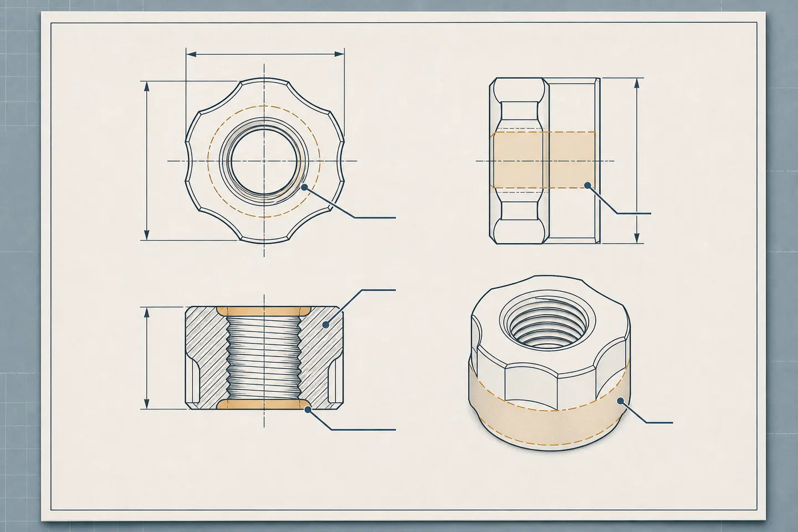The width and height of the screenshot is (798, 532).
Task: Click the leader dot on the isometric view
Action: (x=621, y=401)
